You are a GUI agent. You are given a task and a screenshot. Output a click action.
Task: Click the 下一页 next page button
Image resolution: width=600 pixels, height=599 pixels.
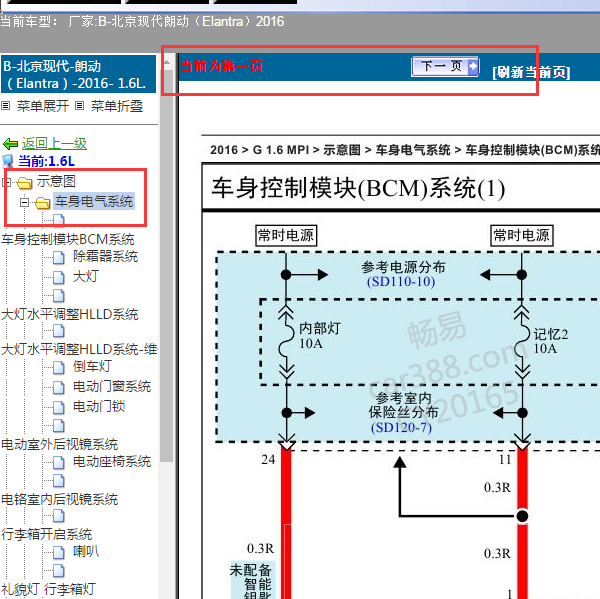(x=445, y=67)
